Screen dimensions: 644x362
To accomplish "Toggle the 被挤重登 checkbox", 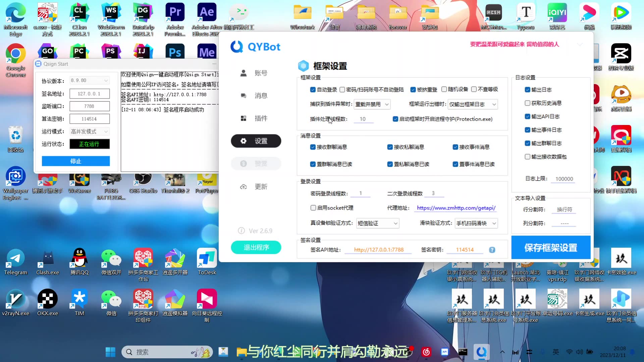I will click(413, 89).
